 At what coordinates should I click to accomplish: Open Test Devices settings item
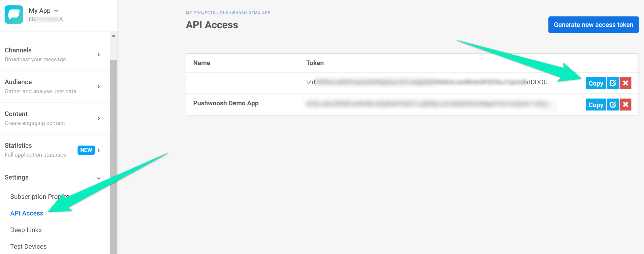[x=29, y=246]
